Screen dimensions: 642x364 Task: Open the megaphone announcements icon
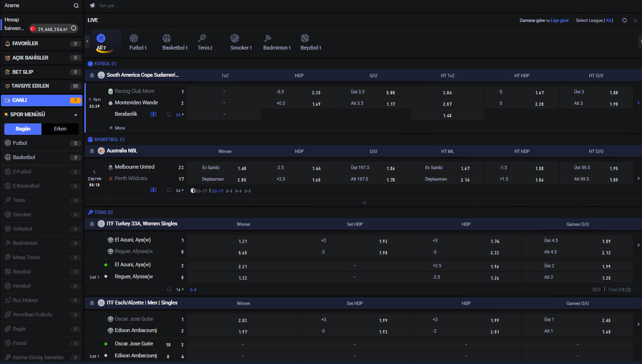click(92, 6)
